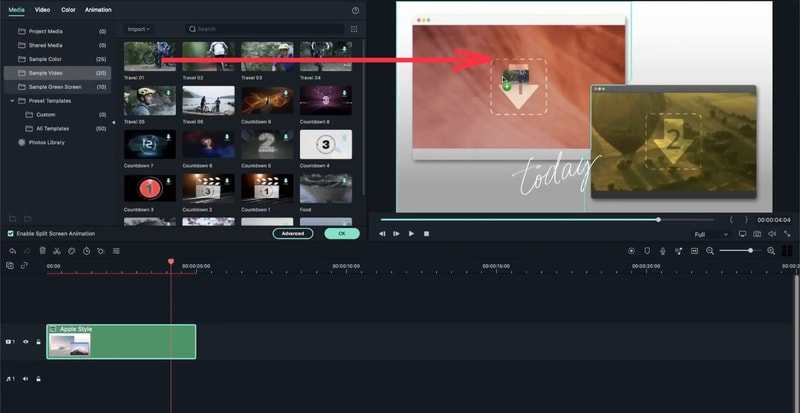The width and height of the screenshot is (800, 413).
Task: Click preview volume speaker icon
Action: point(772,234)
